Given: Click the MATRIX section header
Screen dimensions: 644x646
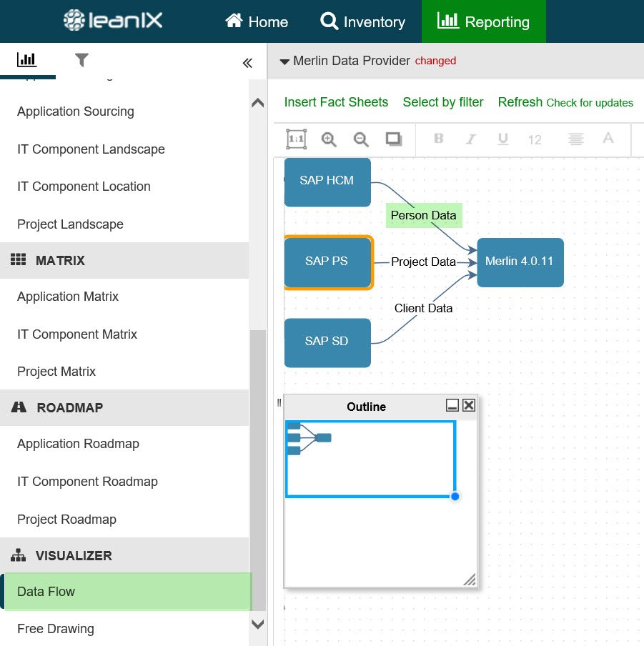Looking at the screenshot, I should point(124,260).
